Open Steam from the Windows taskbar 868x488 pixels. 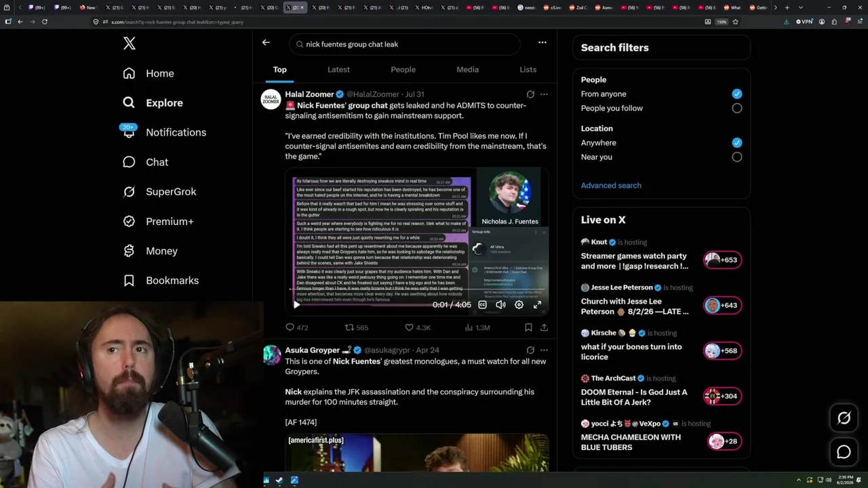click(279, 481)
